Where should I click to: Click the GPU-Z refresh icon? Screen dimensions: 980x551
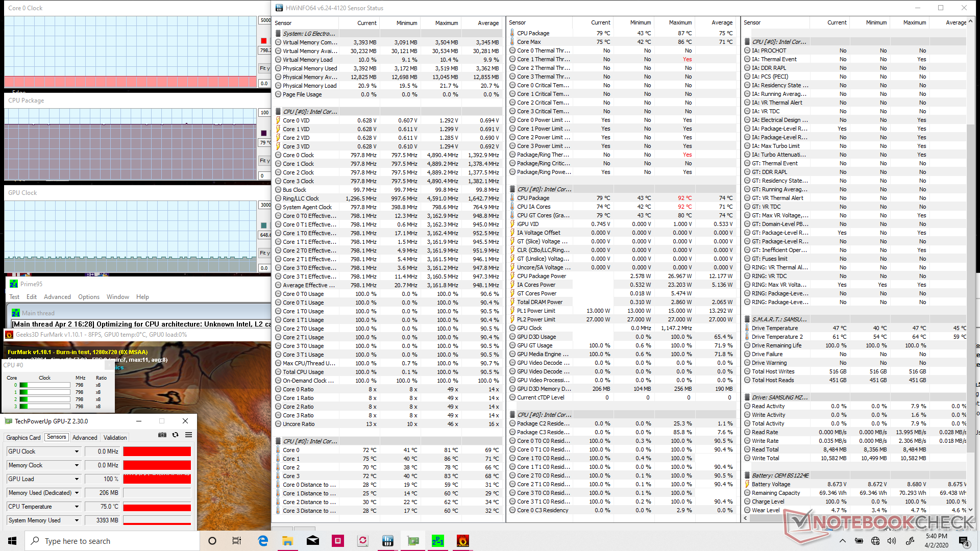tap(175, 435)
